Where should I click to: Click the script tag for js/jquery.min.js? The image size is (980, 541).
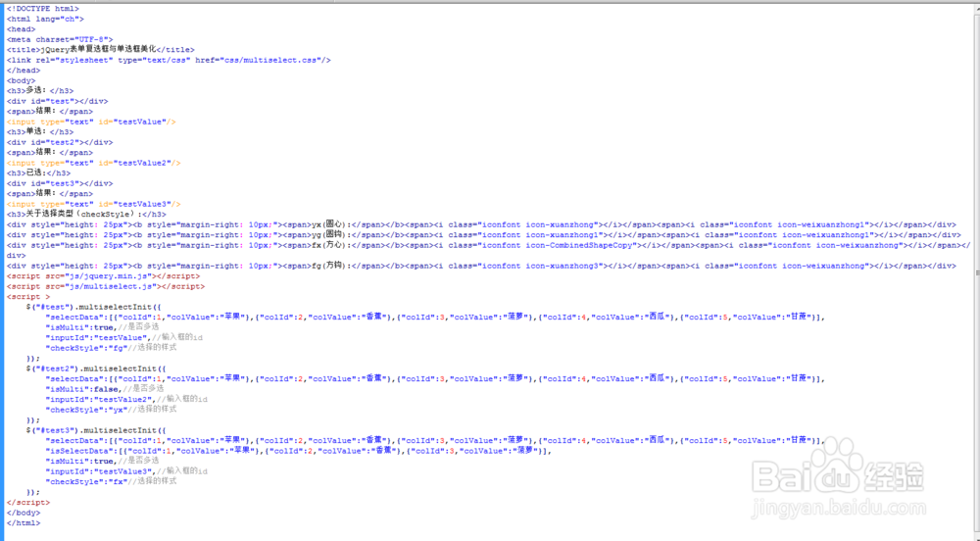(104, 276)
